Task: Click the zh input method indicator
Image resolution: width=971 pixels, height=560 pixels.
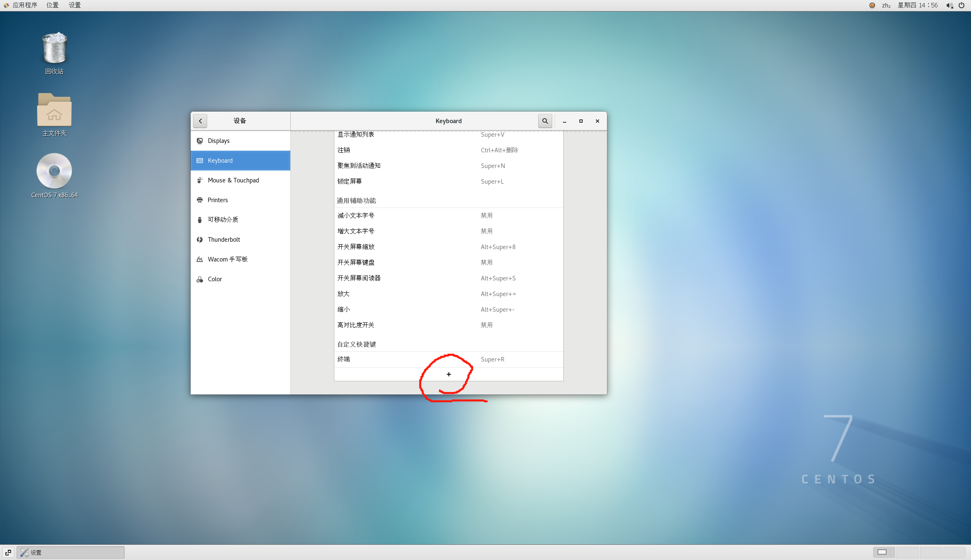Action: pyautogui.click(x=886, y=5)
